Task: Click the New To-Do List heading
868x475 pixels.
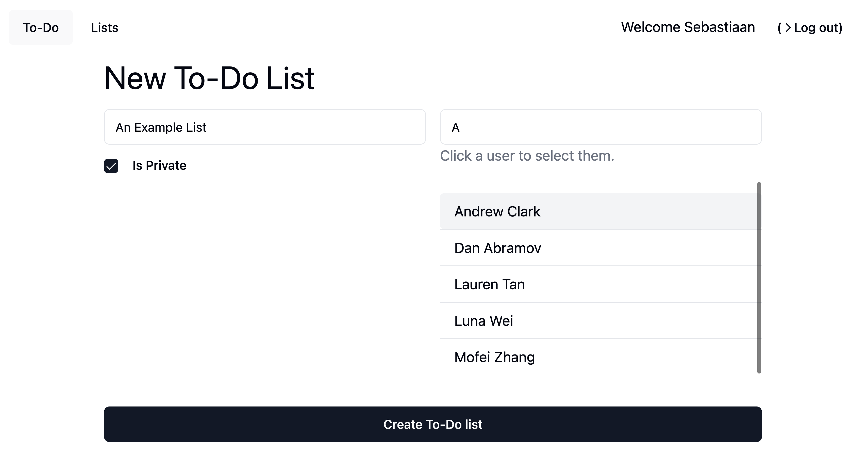Action: click(209, 78)
